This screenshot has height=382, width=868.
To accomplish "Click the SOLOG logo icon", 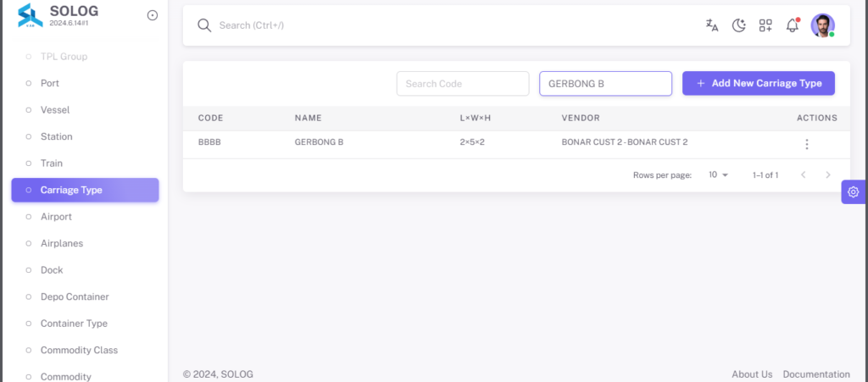I will coord(30,15).
